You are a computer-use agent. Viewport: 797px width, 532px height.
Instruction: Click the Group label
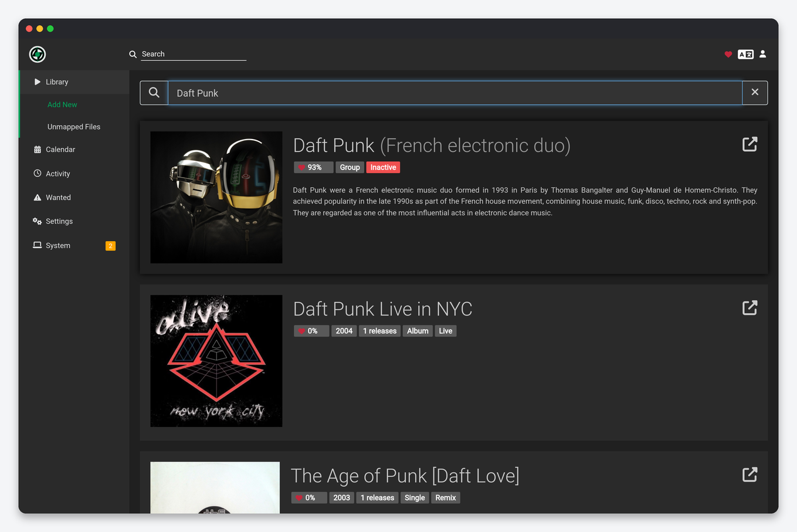[x=350, y=167]
